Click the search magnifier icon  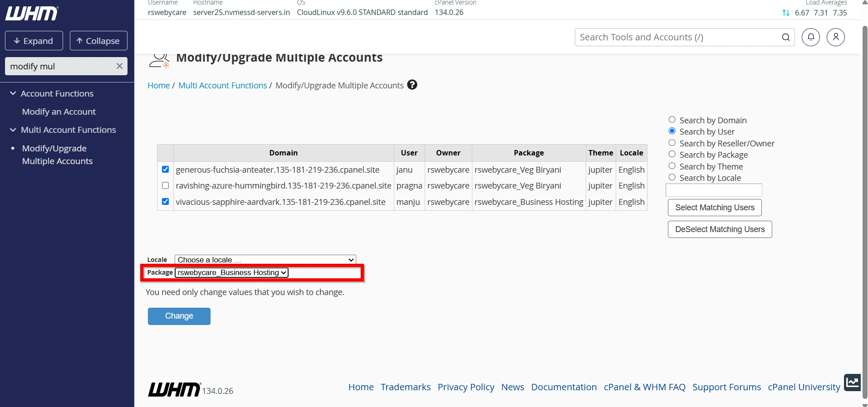pos(786,37)
